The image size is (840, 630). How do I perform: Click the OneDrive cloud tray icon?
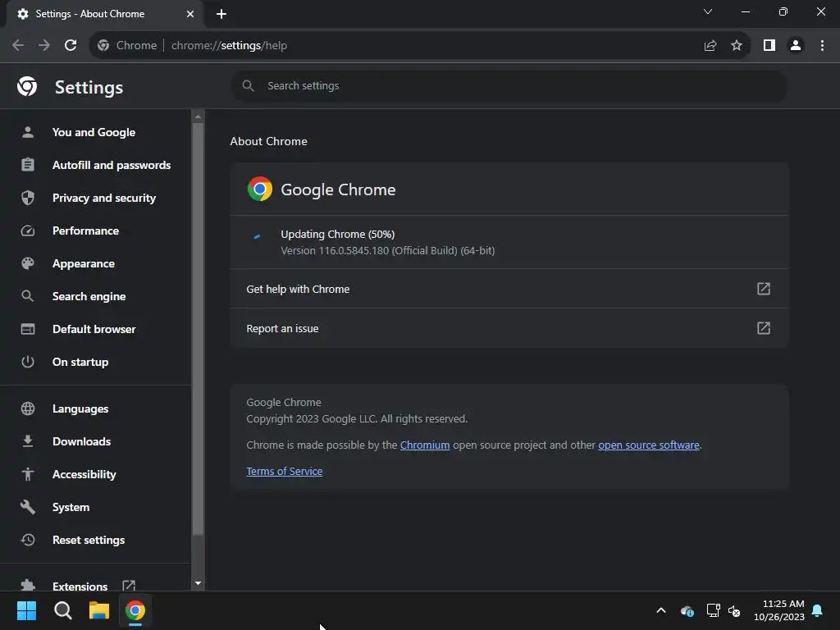pyautogui.click(x=687, y=610)
